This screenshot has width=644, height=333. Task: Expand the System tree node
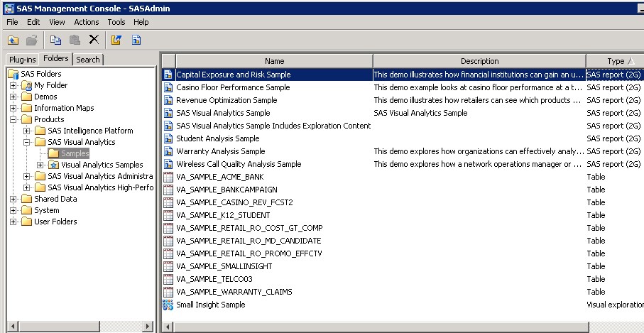[x=13, y=210]
